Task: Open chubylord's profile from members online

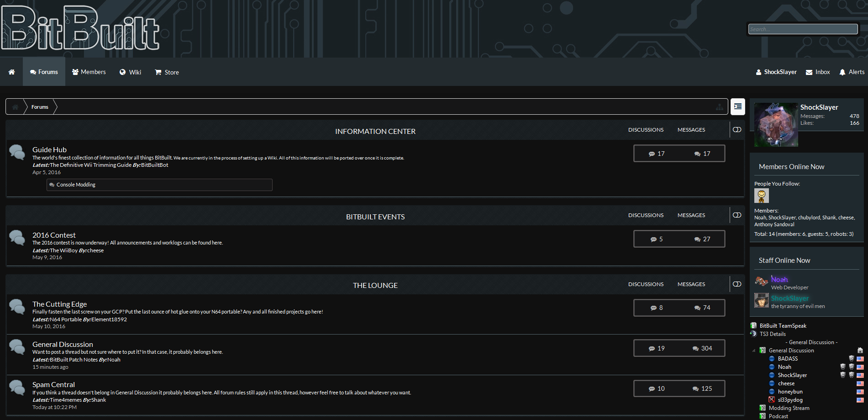Action: tap(809, 218)
